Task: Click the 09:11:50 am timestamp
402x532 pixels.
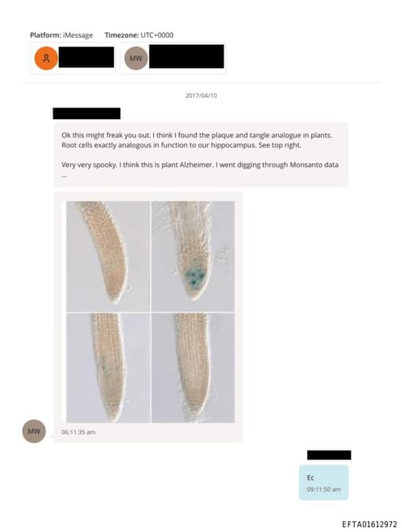Action: point(323,490)
